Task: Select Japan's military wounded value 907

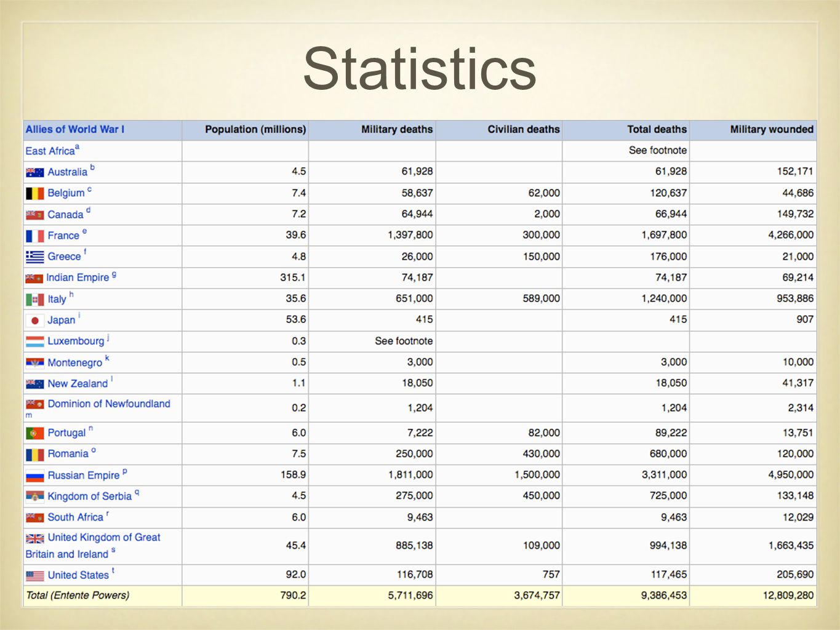Action: pyautogui.click(x=805, y=320)
